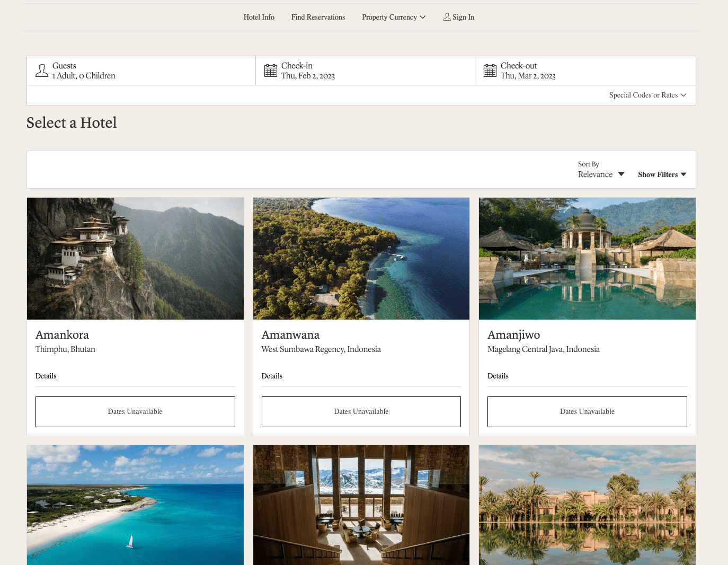Click the Check-in calendar icon
728x565 pixels.
point(271,70)
